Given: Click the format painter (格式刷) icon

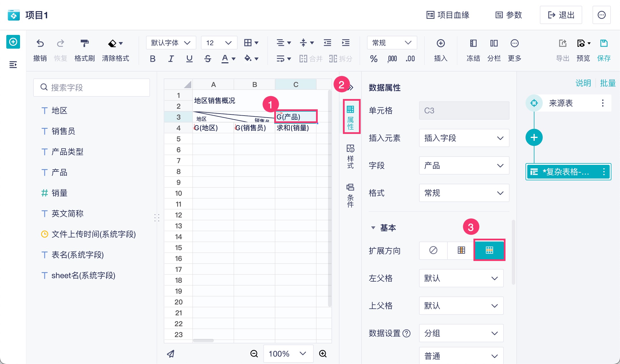Looking at the screenshot, I should [84, 43].
